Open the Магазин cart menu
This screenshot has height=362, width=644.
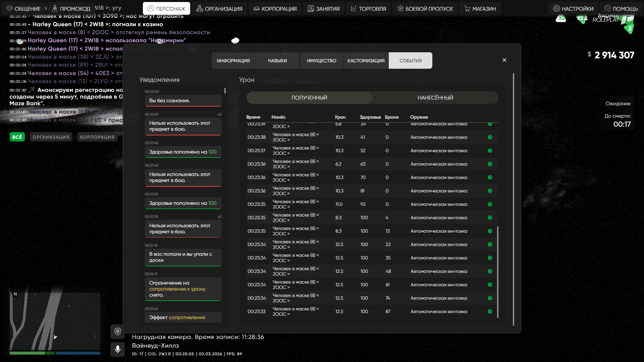480,9
